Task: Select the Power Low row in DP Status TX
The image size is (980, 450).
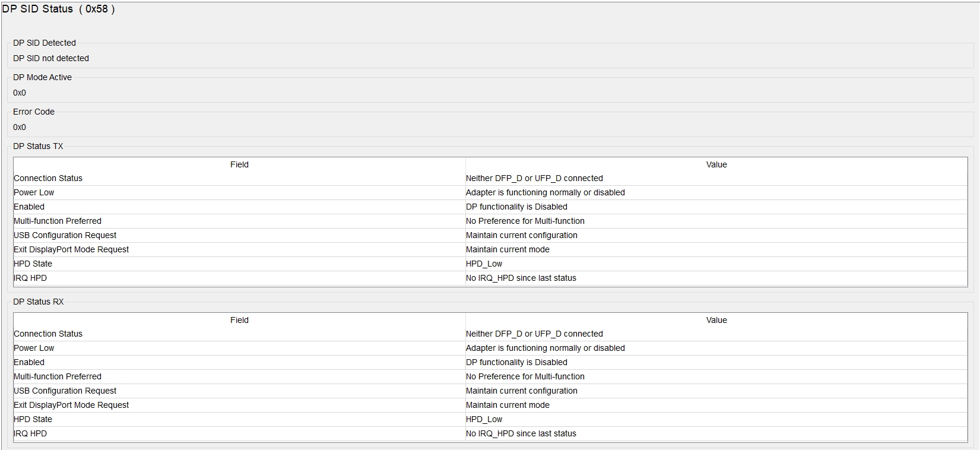Action: click(x=34, y=192)
